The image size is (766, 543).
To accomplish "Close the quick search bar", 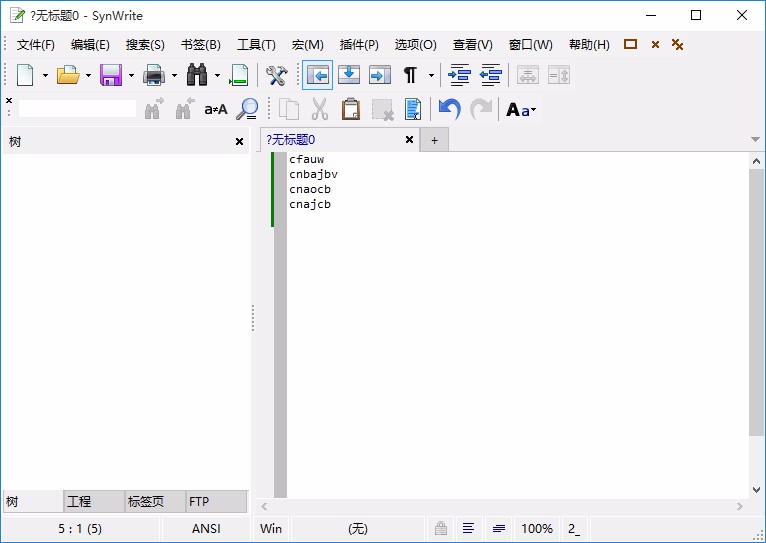I will click(9, 101).
